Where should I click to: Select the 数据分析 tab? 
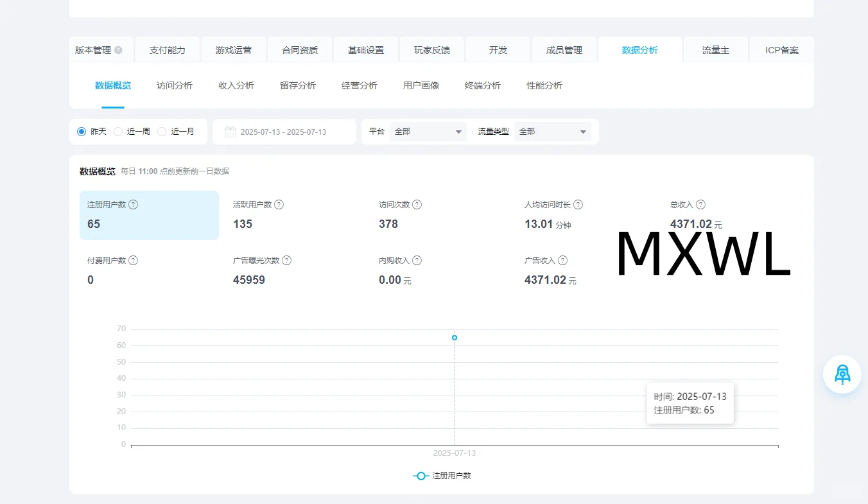tap(640, 50)
